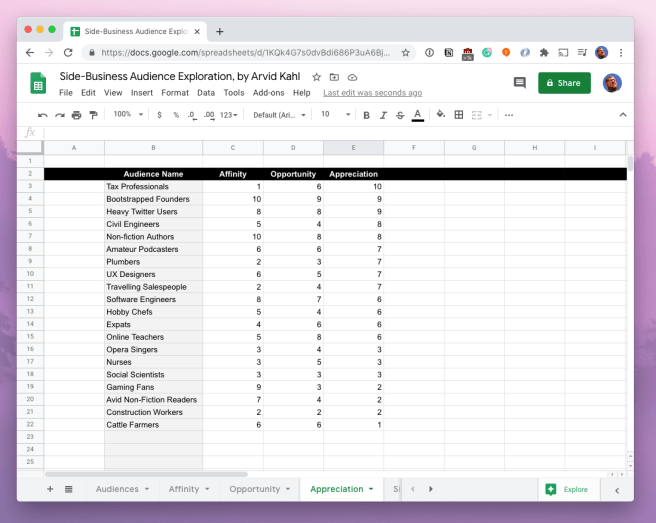
Task: Open the text color picker
Action: coord(418,115)
